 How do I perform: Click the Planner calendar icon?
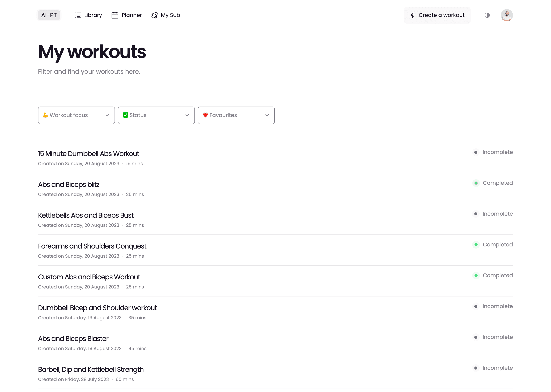(x=115, y=15)
